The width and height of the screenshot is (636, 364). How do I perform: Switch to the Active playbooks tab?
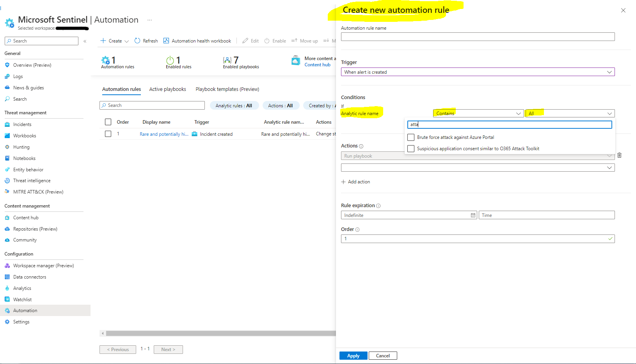click(167, 89)
